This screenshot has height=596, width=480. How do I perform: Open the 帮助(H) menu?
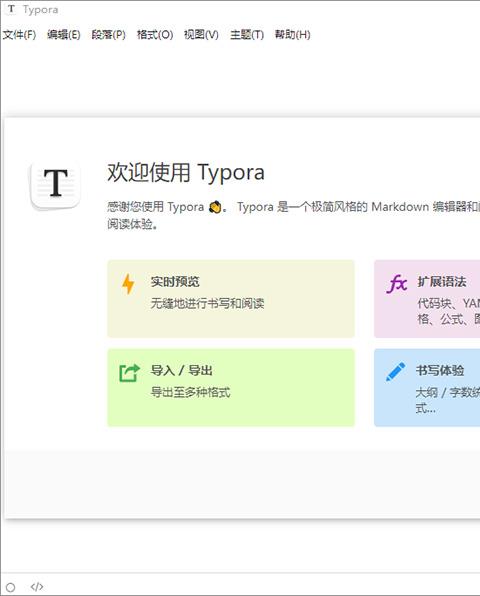[292, 35]
